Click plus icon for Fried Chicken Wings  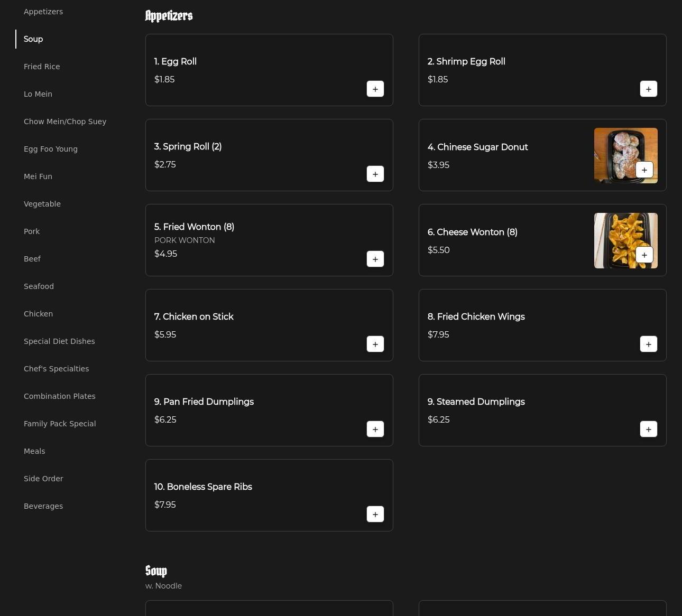pyautogui.click(x=649, y=344)
